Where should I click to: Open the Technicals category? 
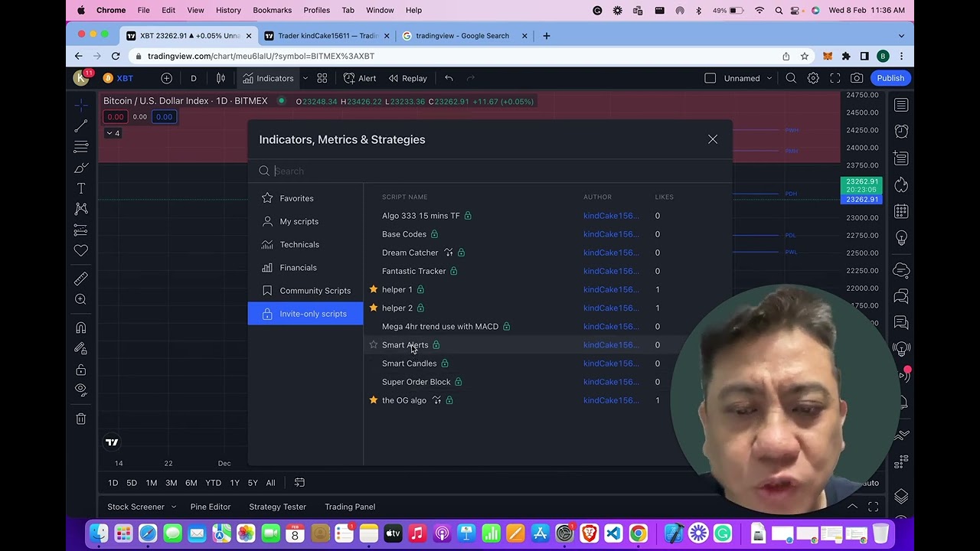[305, 244]
